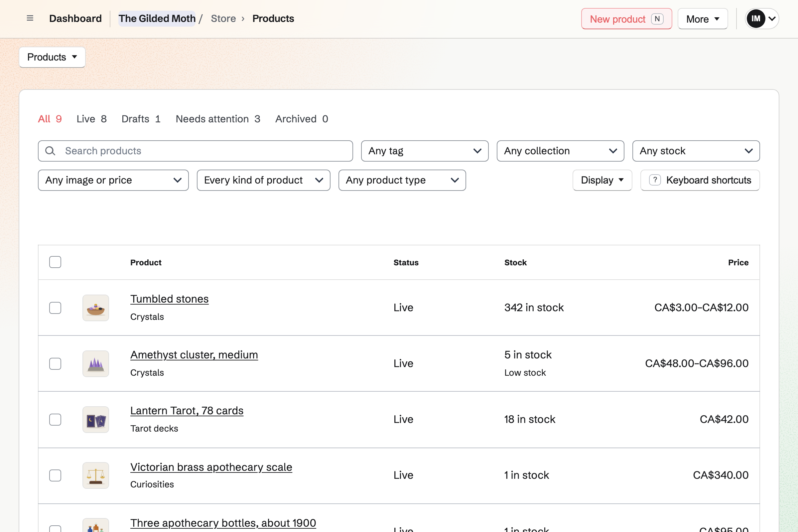Open the Display options dropdown
Image resolution: width=798 pixels, height=532 pixels.
[x=602, y=180]
